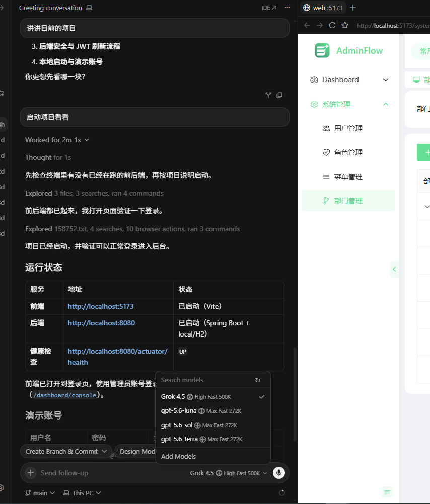The height and width of the screenshot is (504, 430).
Task: Open the actuator/health link
Action: (117, 357)
